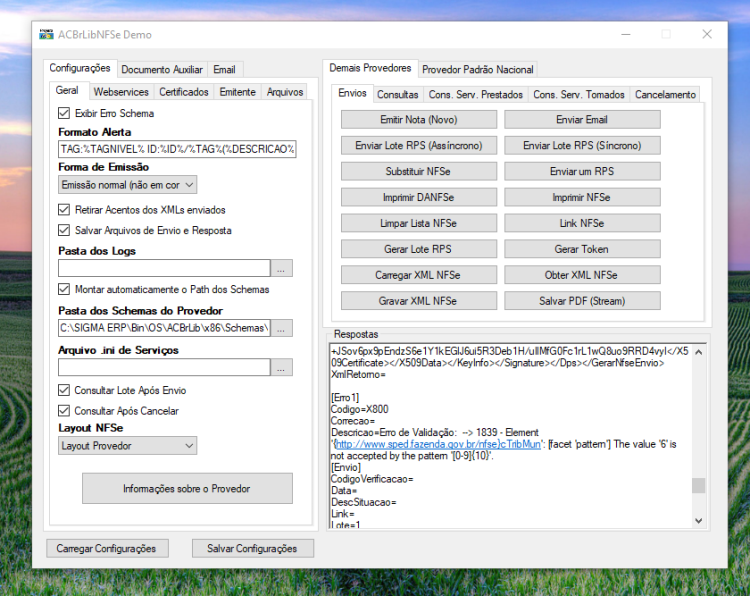Click Obter XML NFSe button
Image resolution: width=750 pixels, height=596 pixels.
pos(582,275)
